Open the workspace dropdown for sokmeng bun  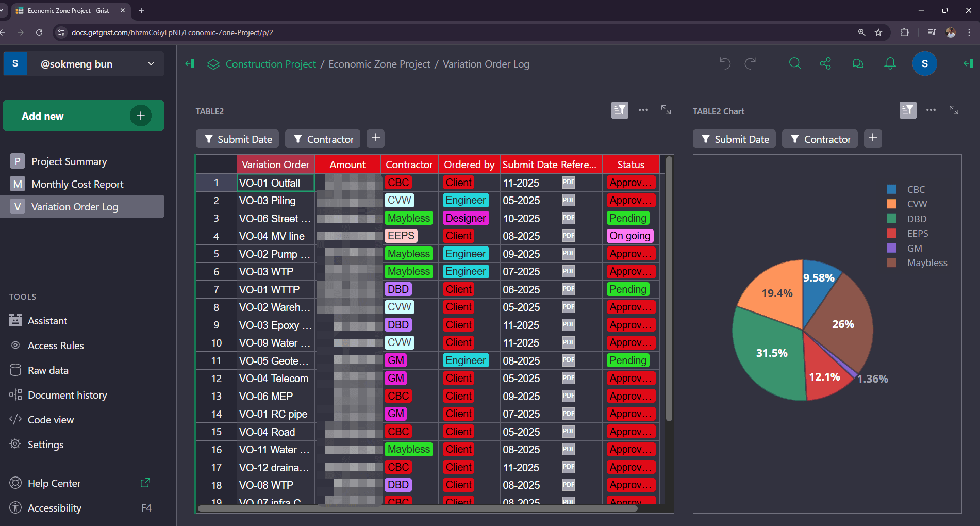151,63
